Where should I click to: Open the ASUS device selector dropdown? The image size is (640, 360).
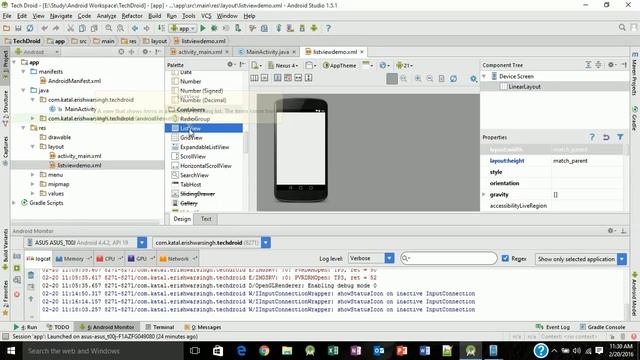coord(85,242)
